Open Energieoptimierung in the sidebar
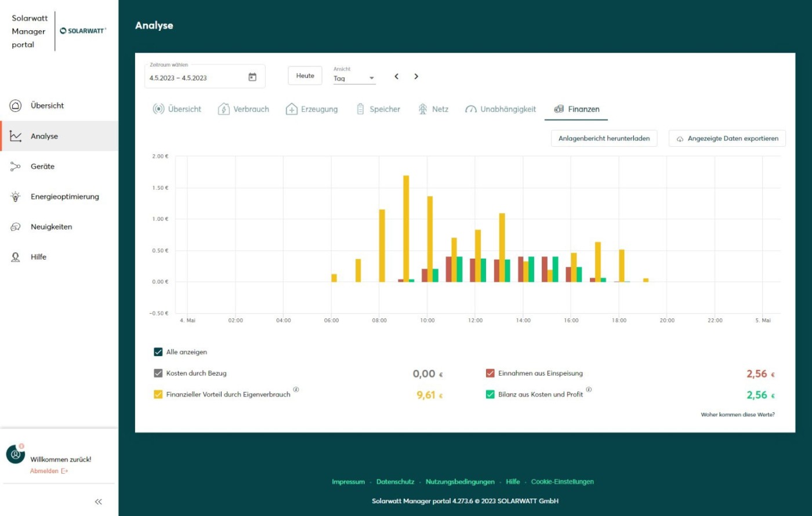Screen dimensions: 812x516 (x=64, y=197)
